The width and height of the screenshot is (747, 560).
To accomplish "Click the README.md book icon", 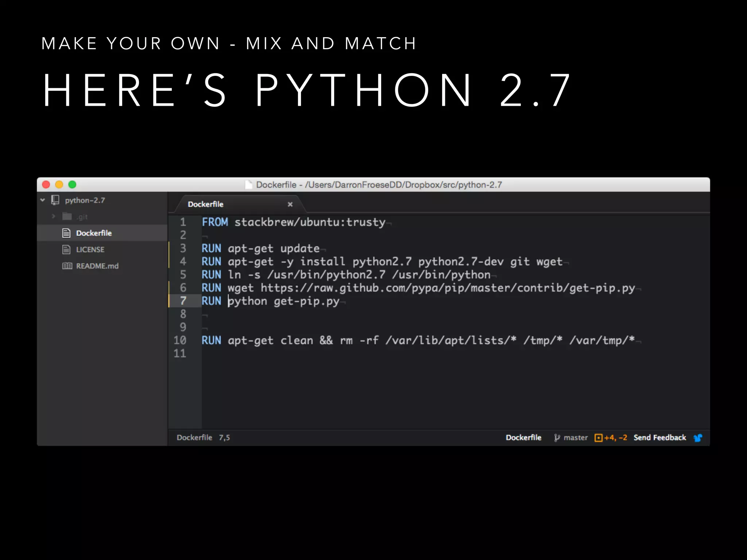I will pyautogui.click(x=67, y=266).
